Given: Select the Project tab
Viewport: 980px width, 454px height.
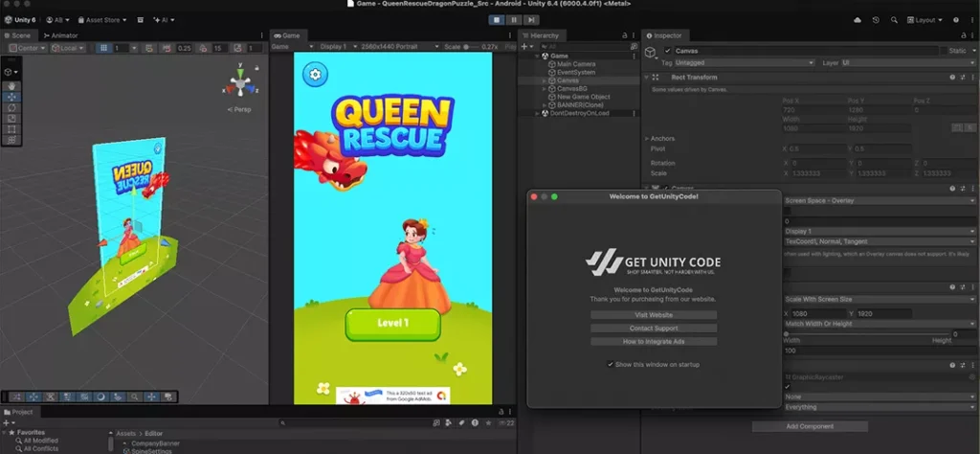Looking at the screenshot, I should [x=19, y=412].
